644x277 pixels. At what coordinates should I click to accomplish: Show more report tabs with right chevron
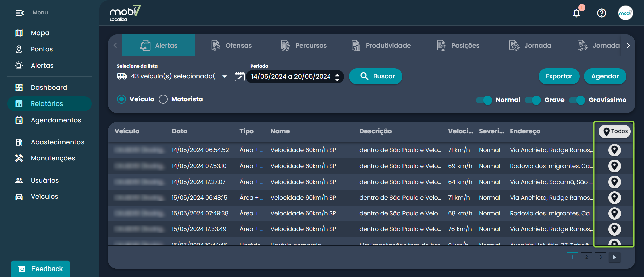point(628,45)
